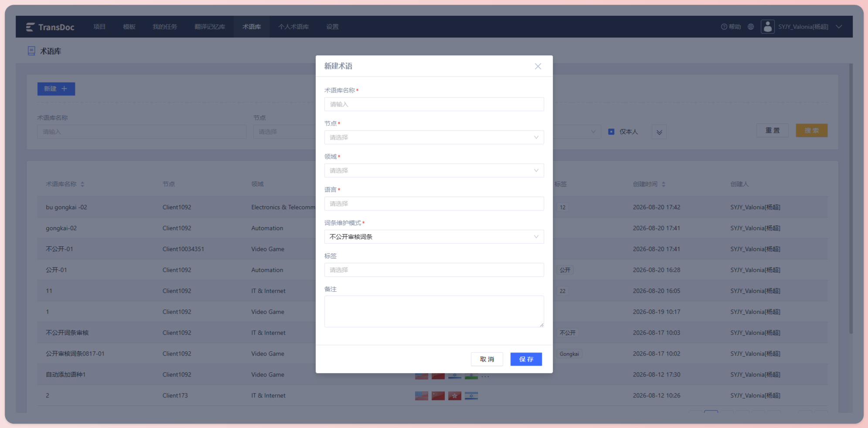Sort by 创建时间 column arrows
The width and height of the screenshot is (868, 428).
click(664, 184)
